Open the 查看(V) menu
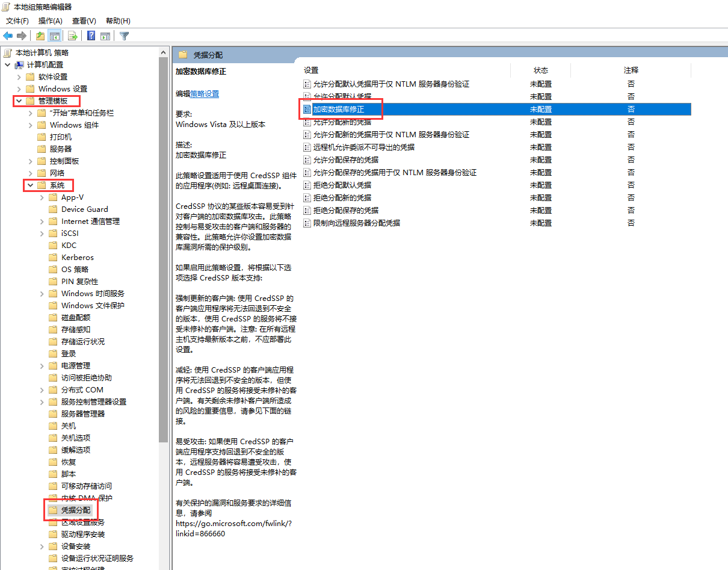The height and width of the screenshot is (570, 728). click(x=84, y=20)
